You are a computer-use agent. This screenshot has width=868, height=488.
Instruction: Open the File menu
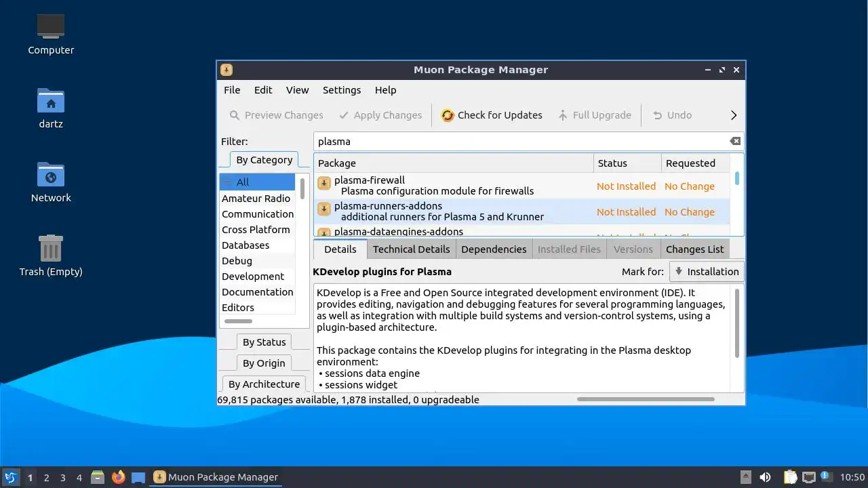pyautogui.click(x=232, y=90)
